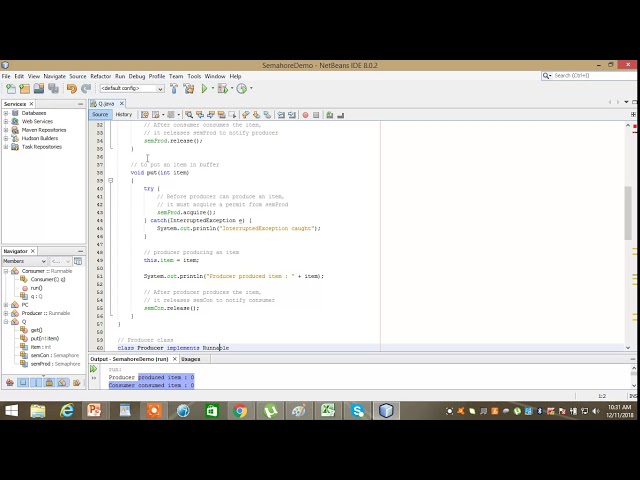This screenshot has width=640, height=480.
Task: Click the Windows Start button
Action: pos(11,411)
